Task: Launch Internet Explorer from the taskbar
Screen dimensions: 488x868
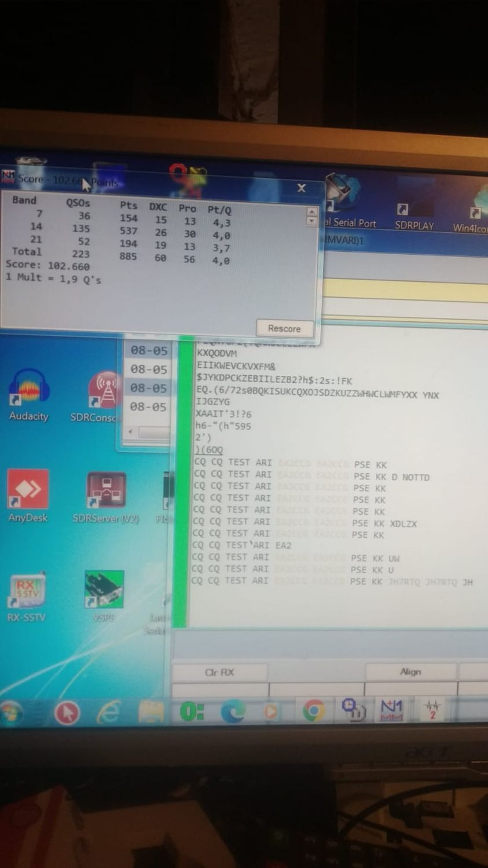Action: (109, 712)
